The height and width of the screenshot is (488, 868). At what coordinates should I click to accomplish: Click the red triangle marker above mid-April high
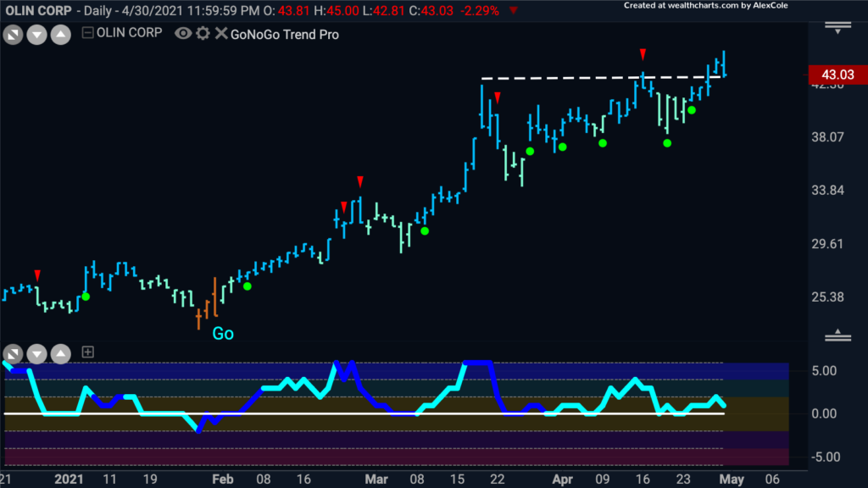[643, 54]
